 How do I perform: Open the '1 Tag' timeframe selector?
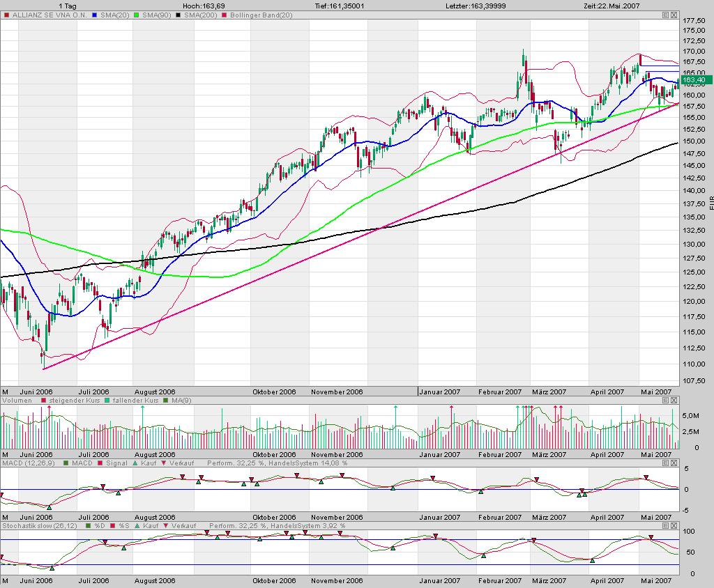click(68, 6)
